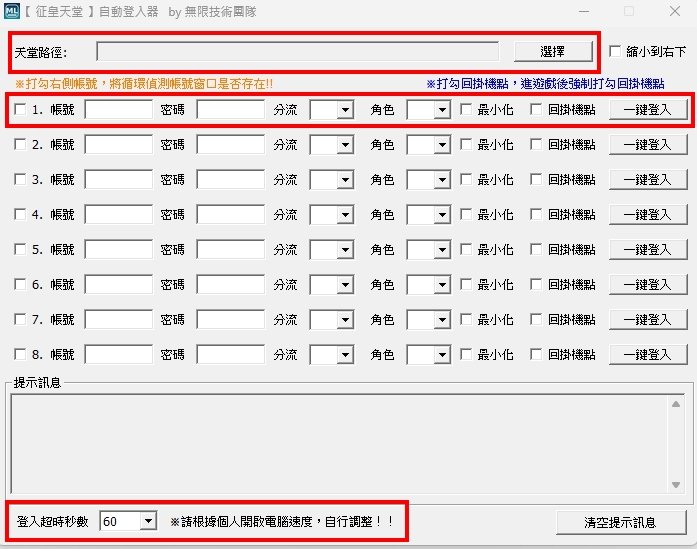The height and width of the screenshot is (549, 697).
Task: Click 一鍵登入 button for account 5
Action: (x=648, y=250)
